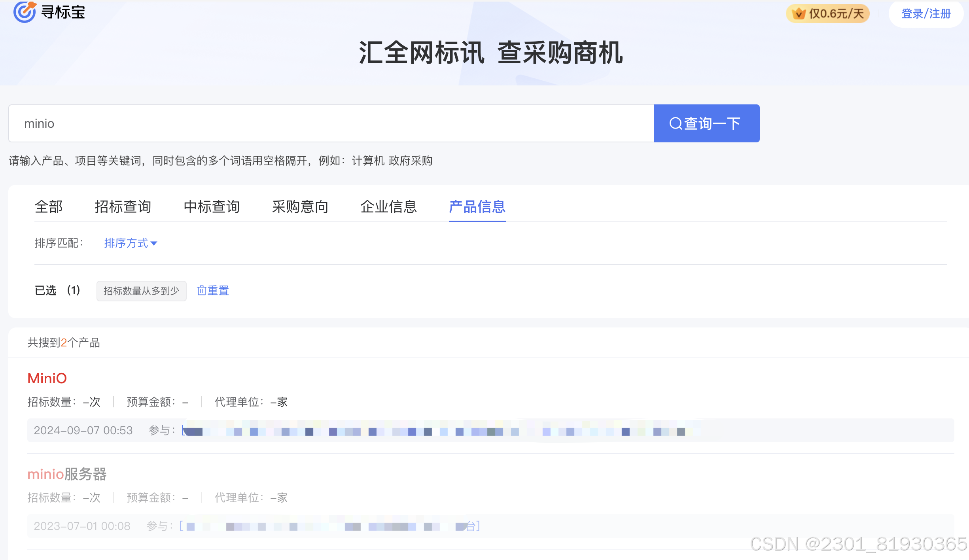Click the 共搜到2个产品 result count
969x560 pixels.
64,342
